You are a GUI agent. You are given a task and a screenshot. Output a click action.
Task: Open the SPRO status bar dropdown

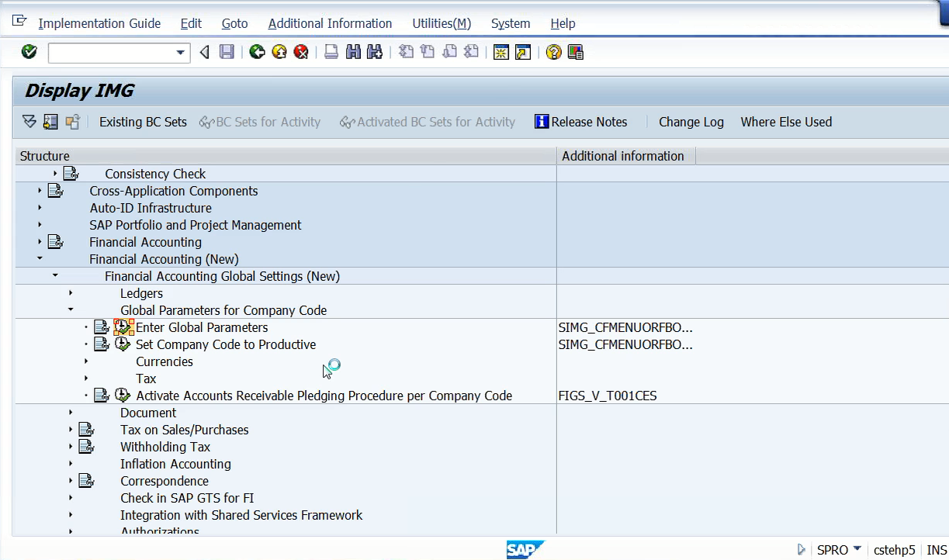[x=857, y=549]
